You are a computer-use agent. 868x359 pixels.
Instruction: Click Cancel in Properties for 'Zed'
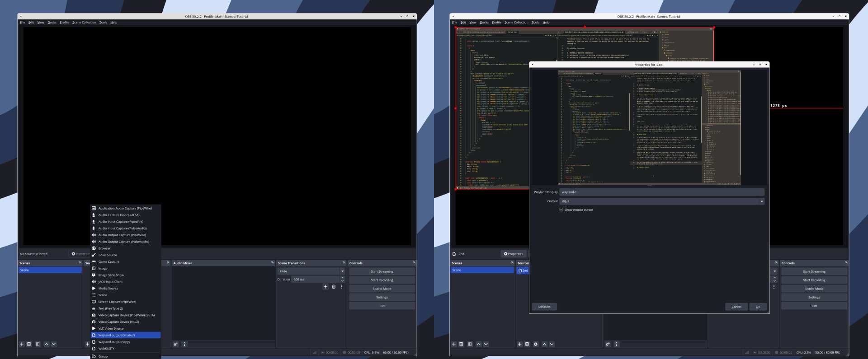coord(736,307)
